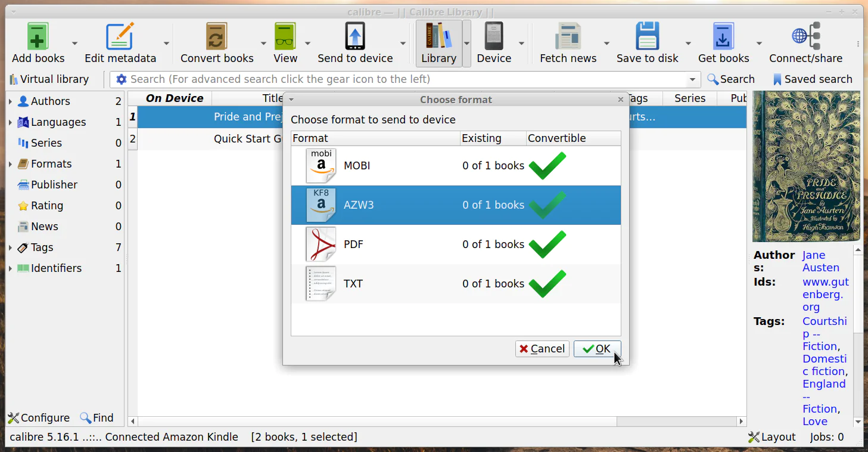
Task: Click the Get books icon
Action: pyautogui.click(x=723, y=36)
